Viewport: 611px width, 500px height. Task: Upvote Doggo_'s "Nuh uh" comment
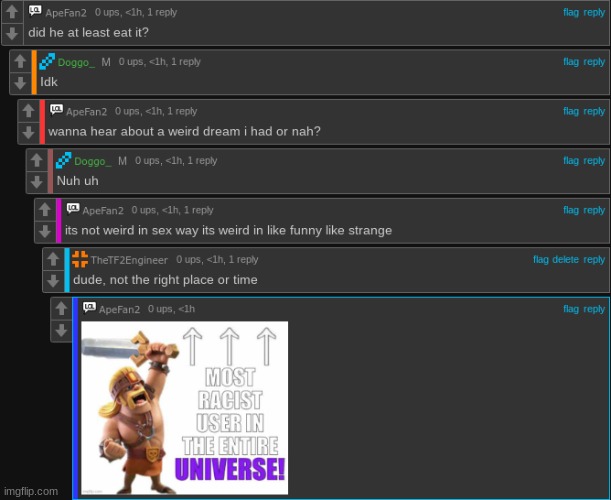(37, 160)
